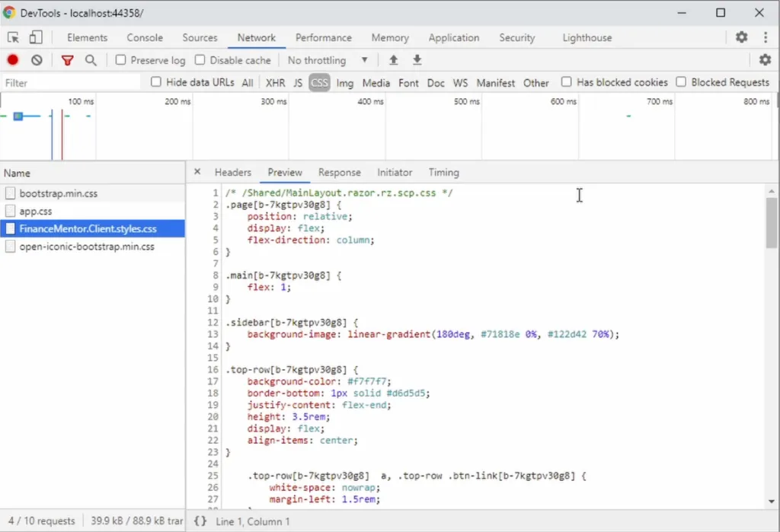Open the Application panel tab
The height and width of the screenshot is (532, 780).
(454, 38)
